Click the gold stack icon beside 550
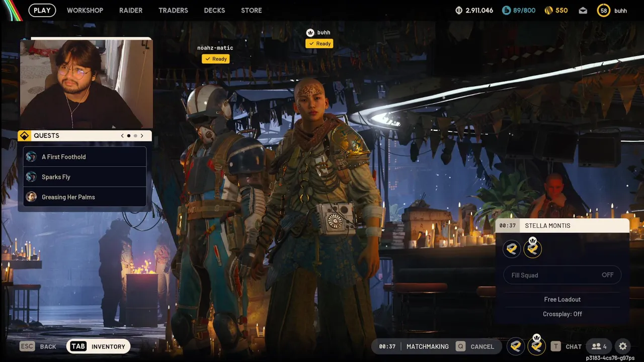 pos(549,10)
